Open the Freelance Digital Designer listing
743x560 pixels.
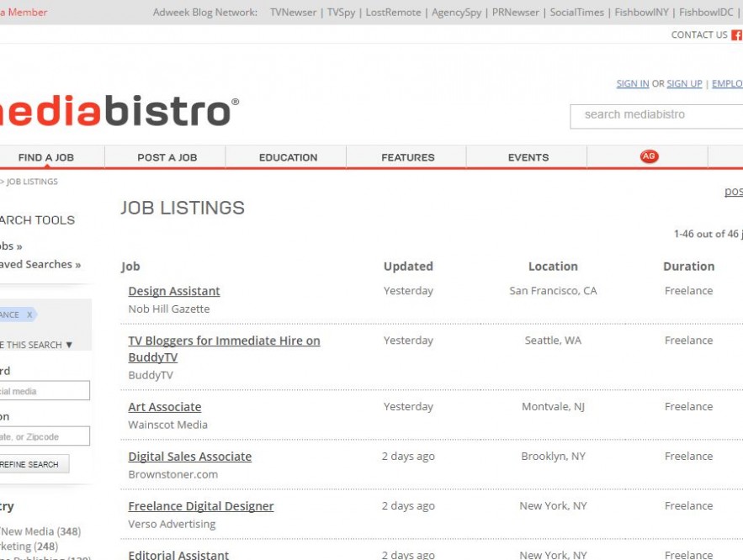pos(201,506)
